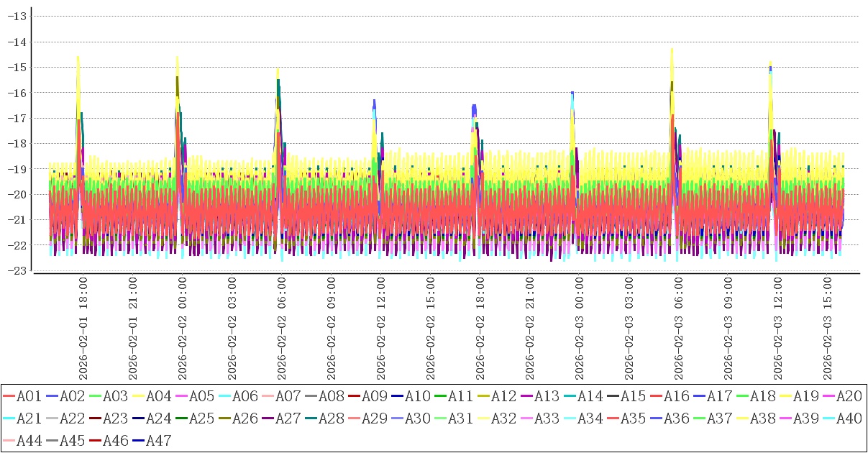Hide the A10 series via legend
868x453 pixels.
tap(417, 396)
